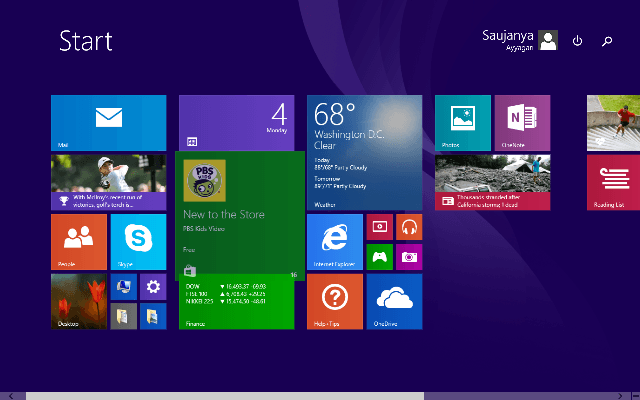Open the Weather tile for Washington D.C.
This screenshot has width=640, height=400.
click(x=364, y=153)
